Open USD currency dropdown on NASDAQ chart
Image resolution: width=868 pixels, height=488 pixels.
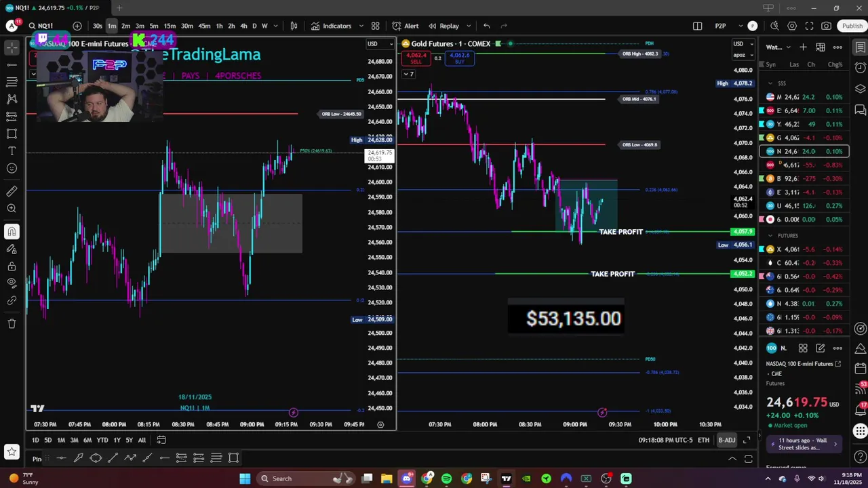tap(380, 44)
